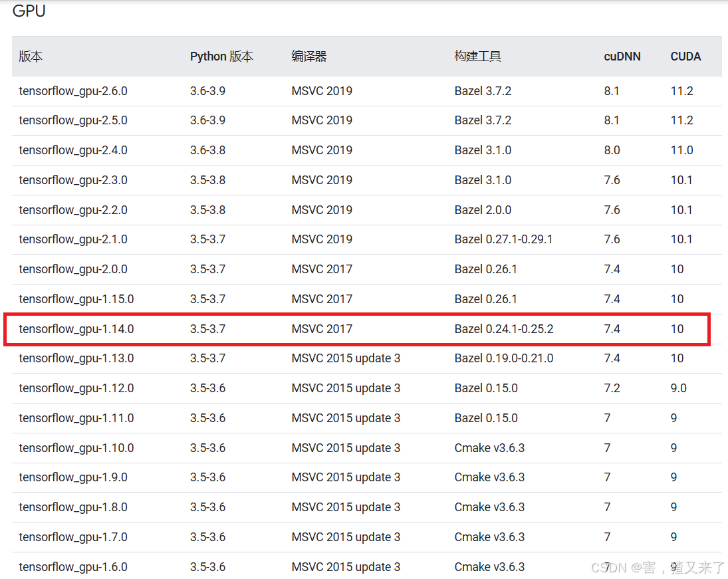
Task: Click MSVC 2017 in the tensorflow_gpu-1.15.0 row
Action: pyautogui.click(x=322, y=299)
